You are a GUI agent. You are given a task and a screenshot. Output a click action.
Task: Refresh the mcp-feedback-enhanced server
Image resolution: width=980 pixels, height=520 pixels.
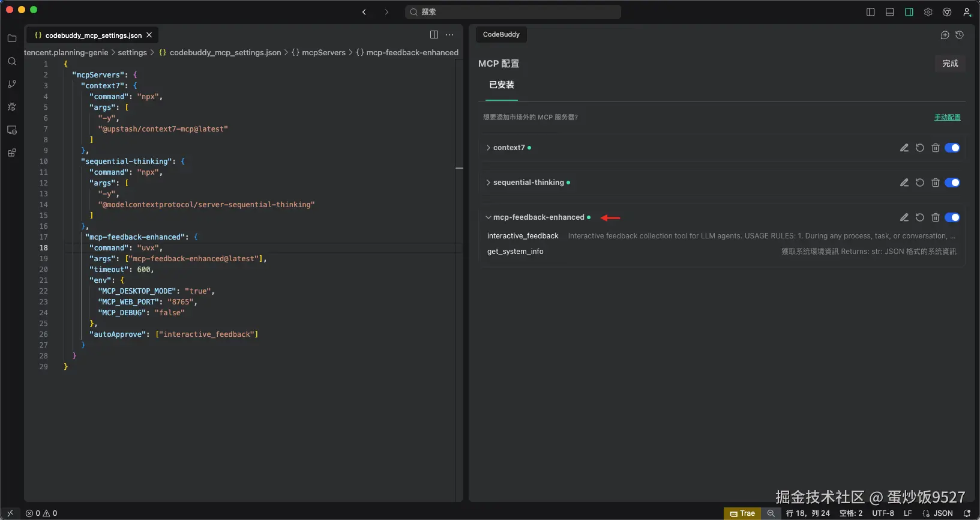[920, 217]
